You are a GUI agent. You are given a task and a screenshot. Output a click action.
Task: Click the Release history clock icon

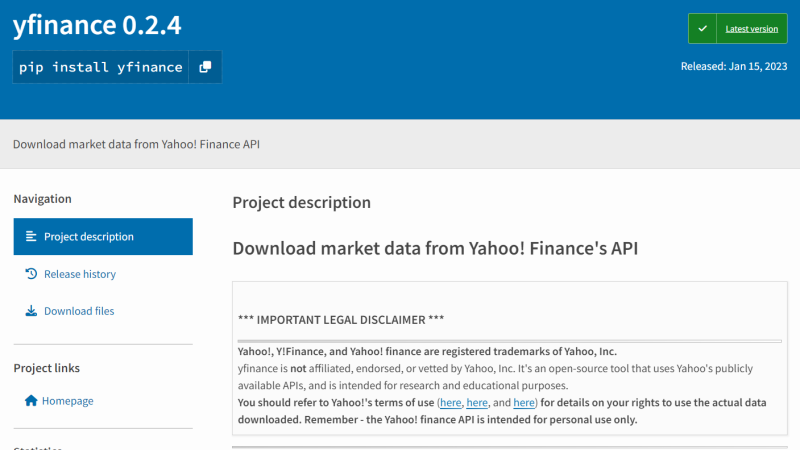(x=31, y=274)
